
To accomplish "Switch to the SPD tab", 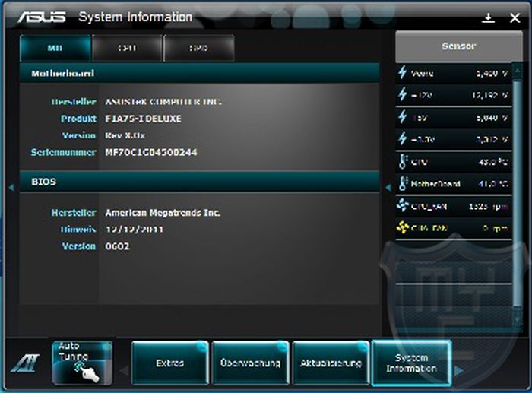I will (199, 48).
